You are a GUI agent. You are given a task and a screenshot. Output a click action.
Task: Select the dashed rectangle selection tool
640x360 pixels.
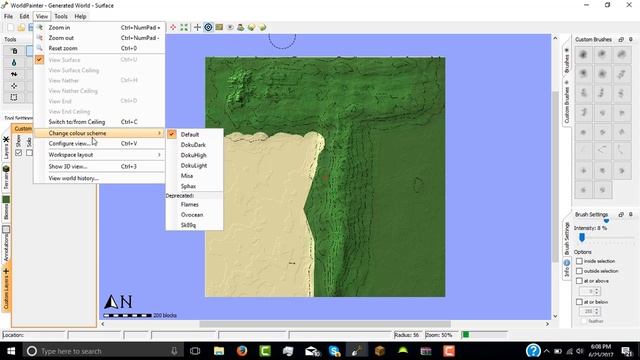click(x=14, y=97)
